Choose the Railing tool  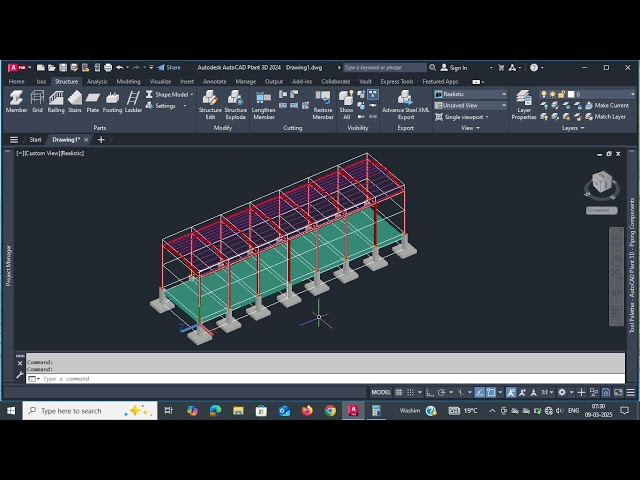56,102
